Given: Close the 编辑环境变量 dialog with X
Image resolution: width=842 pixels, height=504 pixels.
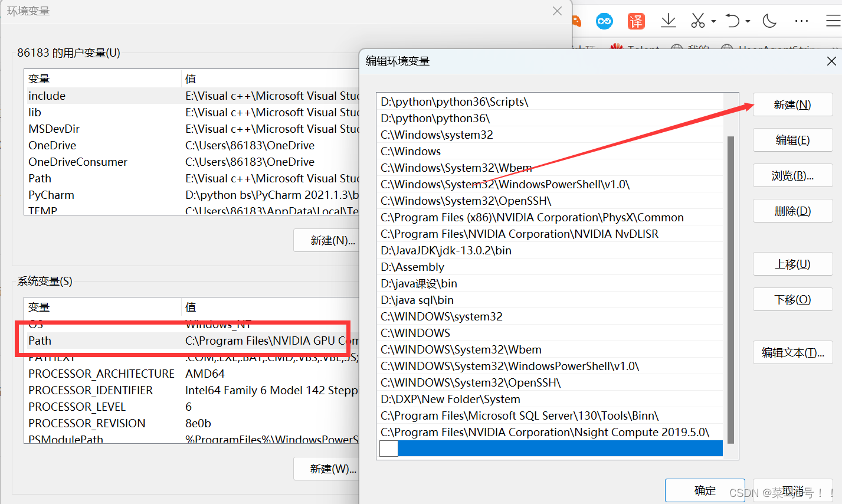Looking at the screenshot, I should 831,61.
